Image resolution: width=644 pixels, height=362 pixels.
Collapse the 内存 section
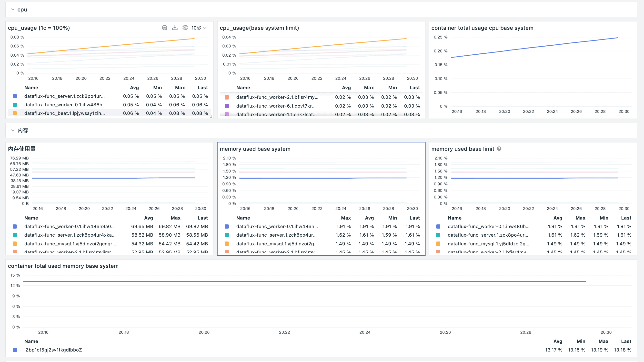13,131
